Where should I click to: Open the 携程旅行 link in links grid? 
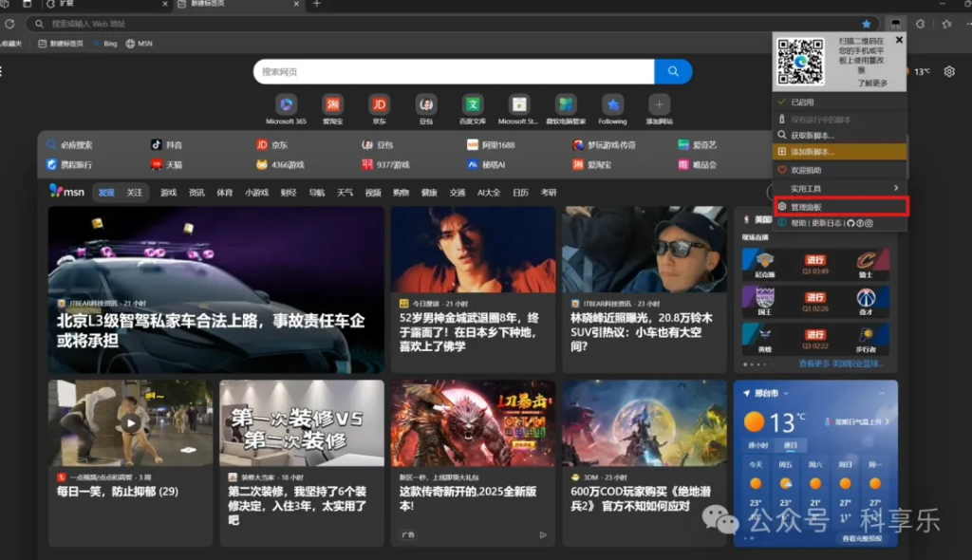click(x=69, y=164)
